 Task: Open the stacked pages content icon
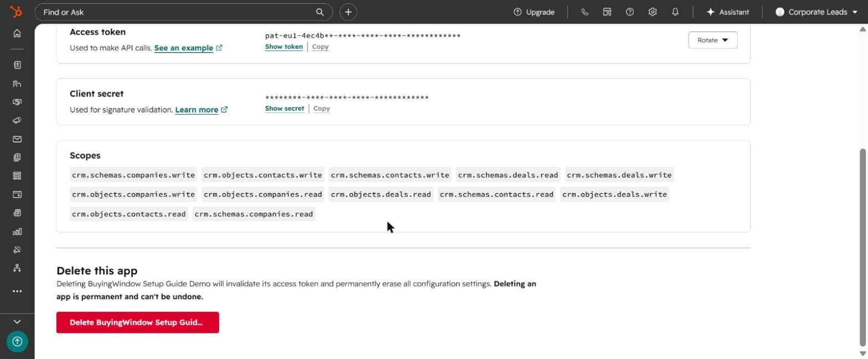17,157
